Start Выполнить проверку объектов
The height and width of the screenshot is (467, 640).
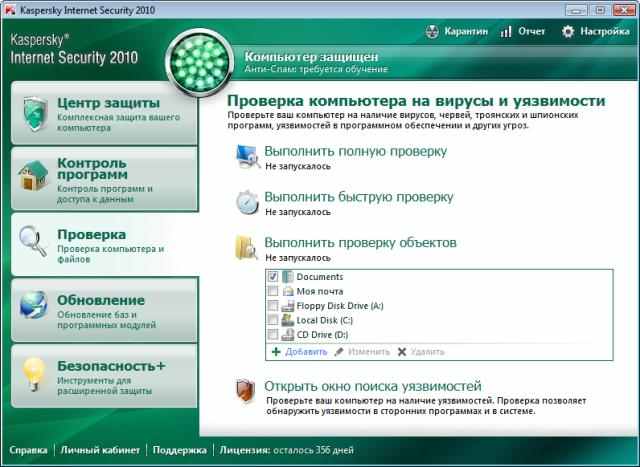click(x=360, y=242)
